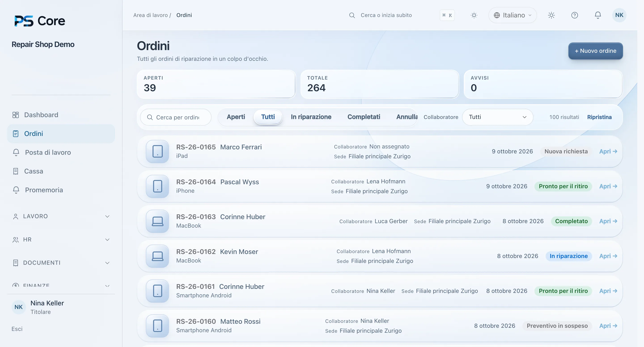Click Esci to log out
The image size is (644, 347).
point(17,329)
